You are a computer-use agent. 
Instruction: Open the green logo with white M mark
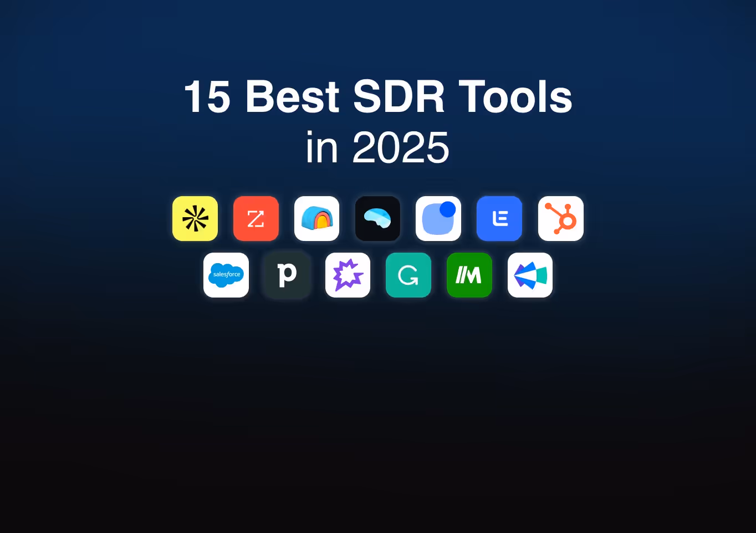coord(469,275)
